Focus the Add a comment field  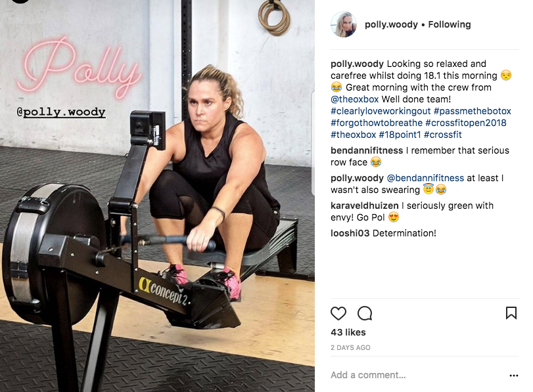[x=418, y=375]
